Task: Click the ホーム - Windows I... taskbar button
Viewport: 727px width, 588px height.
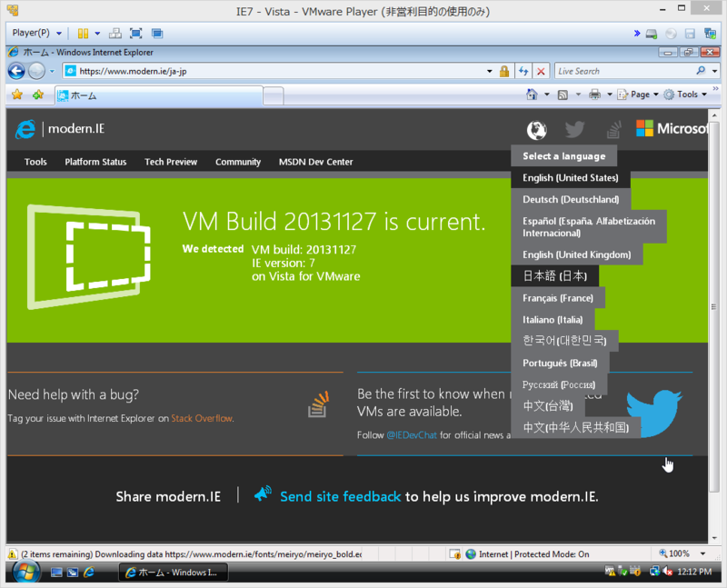Action: (173, 573)
